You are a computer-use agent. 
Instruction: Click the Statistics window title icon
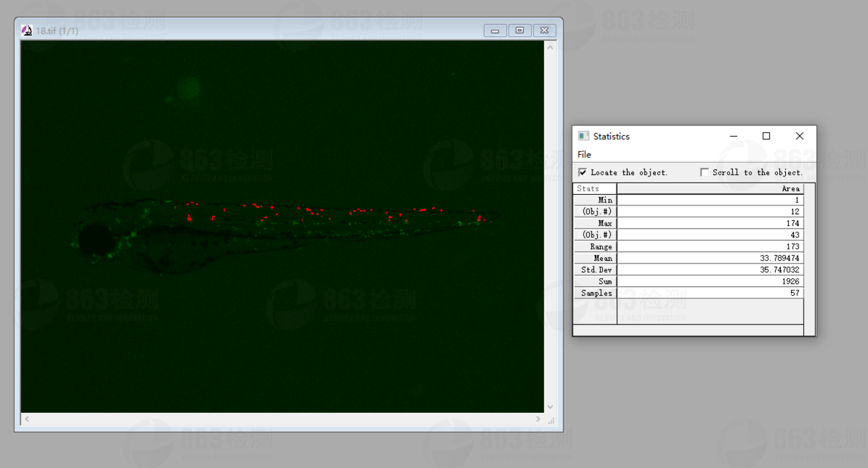[584, 136]
